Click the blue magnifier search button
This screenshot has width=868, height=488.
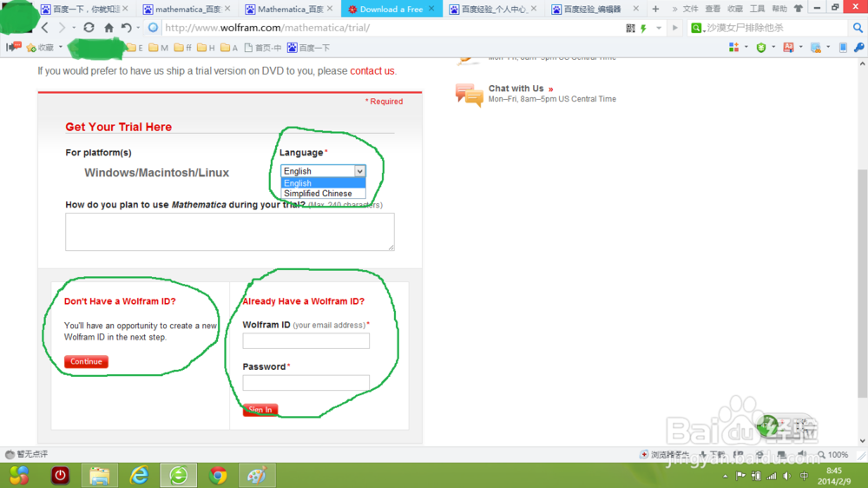point(858,28)
